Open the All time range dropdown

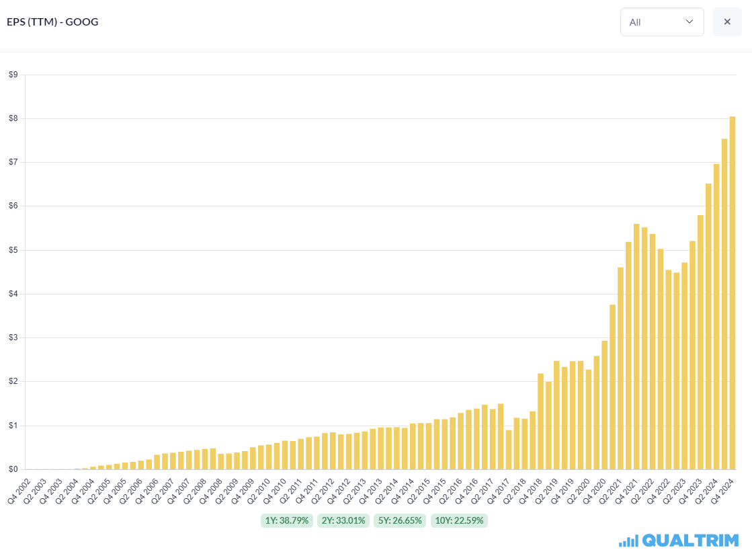coord(662,22)
